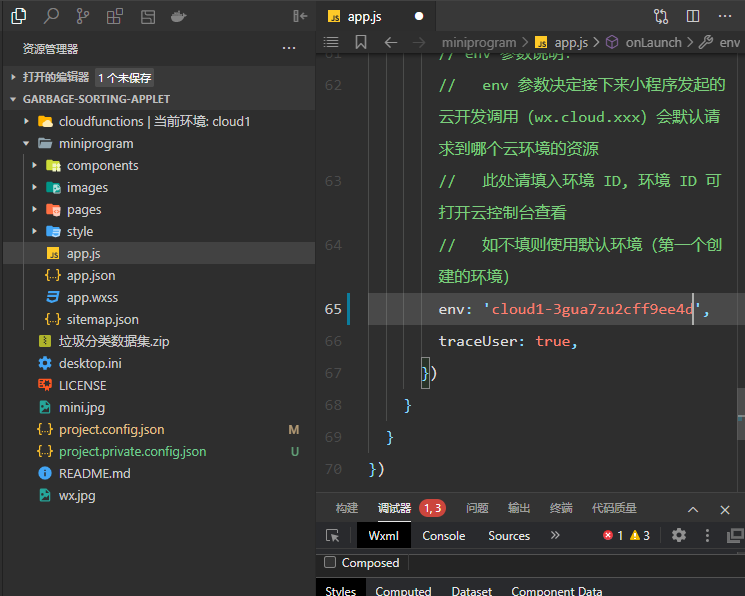The width and height of the screenshot is (745, 596).
Task: Expand the style folder
Action: (x=34, y=231)
